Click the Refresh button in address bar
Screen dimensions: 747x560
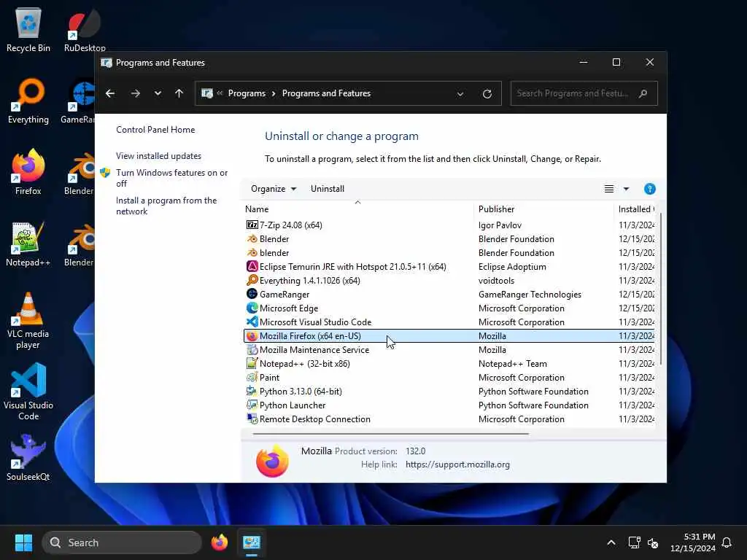[487, 94]
